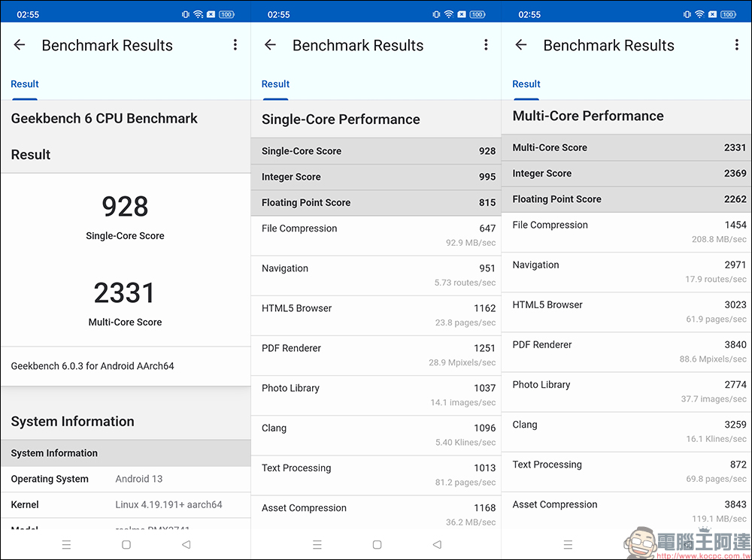Select Result tab in Multi-Core screen

point(526,84)
